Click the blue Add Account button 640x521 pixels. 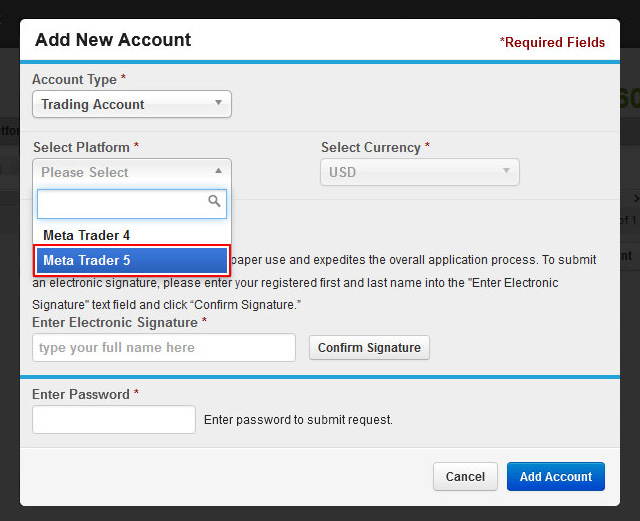tap(556, 476)
